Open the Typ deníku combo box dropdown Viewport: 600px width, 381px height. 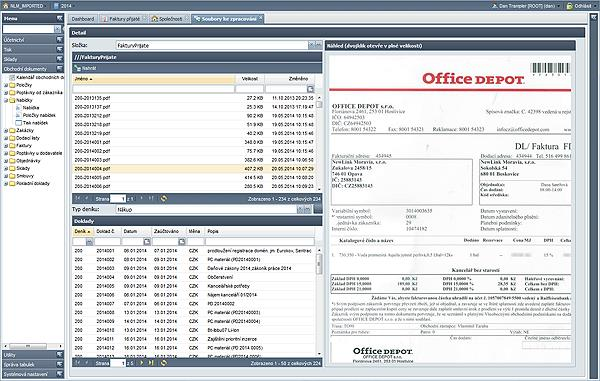[x=307, y=209]
